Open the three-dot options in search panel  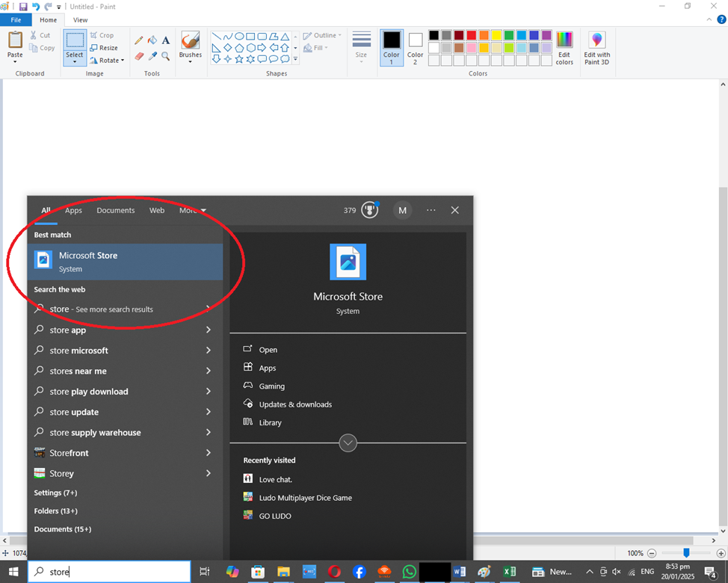tap(431, 210)
